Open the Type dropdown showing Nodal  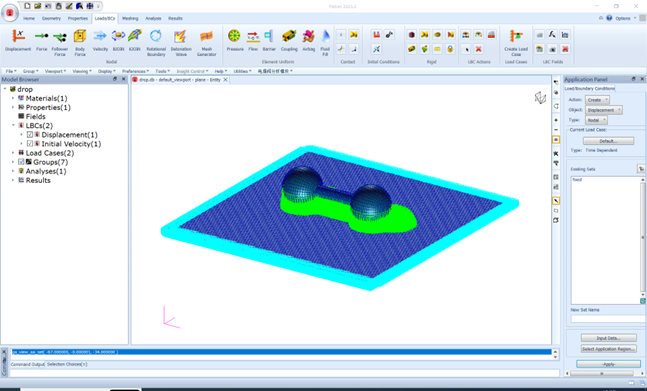coord(596,120)
